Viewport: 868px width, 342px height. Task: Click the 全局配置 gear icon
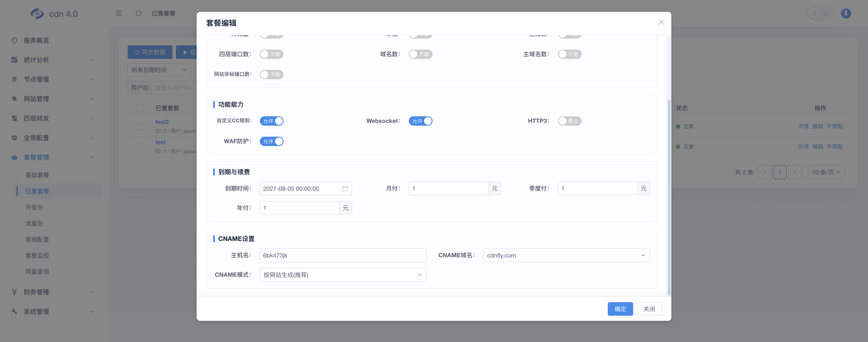pyautogui.click(x=14, y=138)
